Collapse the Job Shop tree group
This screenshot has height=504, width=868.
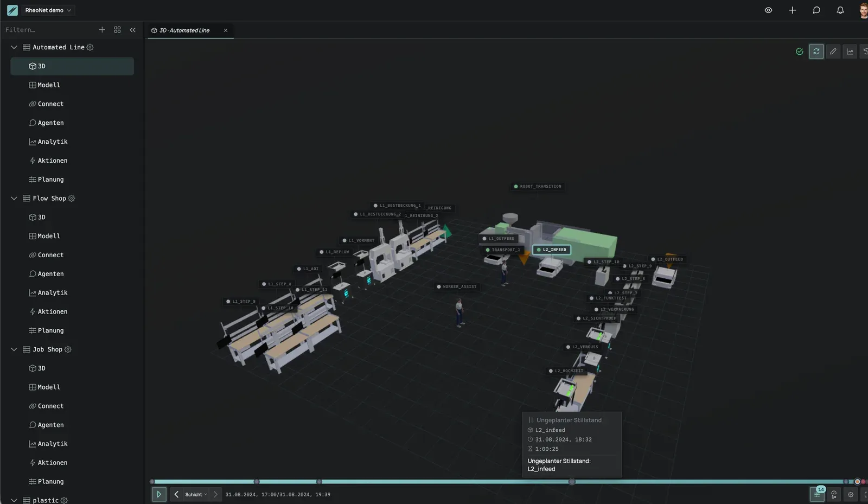14,349
